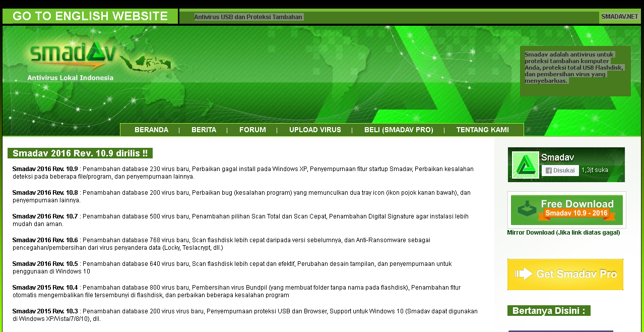The width and height of the screenshot is (644, 332).
Task: Click the Smadav description box in header
Action: pyautogui.click(x=575, y=71)
